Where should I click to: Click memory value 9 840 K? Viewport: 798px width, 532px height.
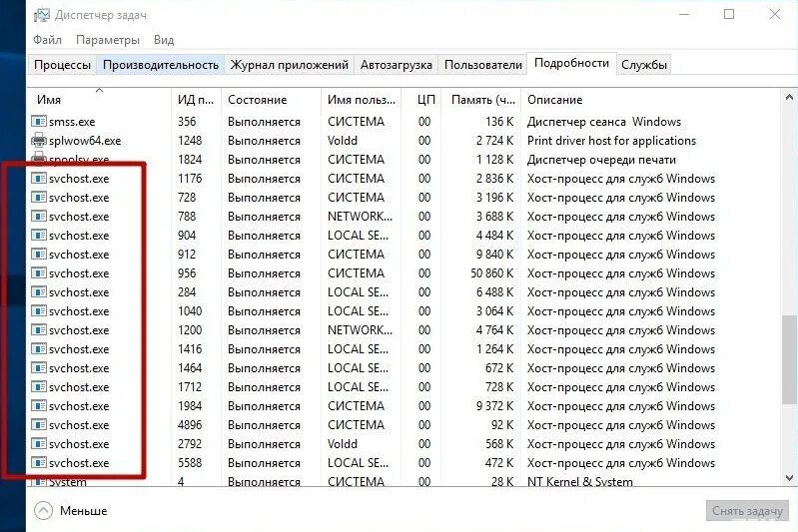click(494, 255)
